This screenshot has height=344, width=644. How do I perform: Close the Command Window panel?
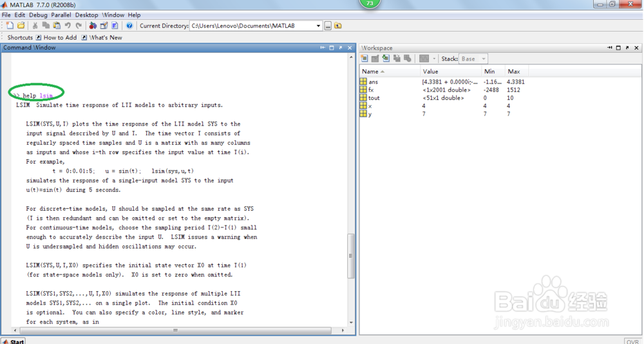pos(350,48)
